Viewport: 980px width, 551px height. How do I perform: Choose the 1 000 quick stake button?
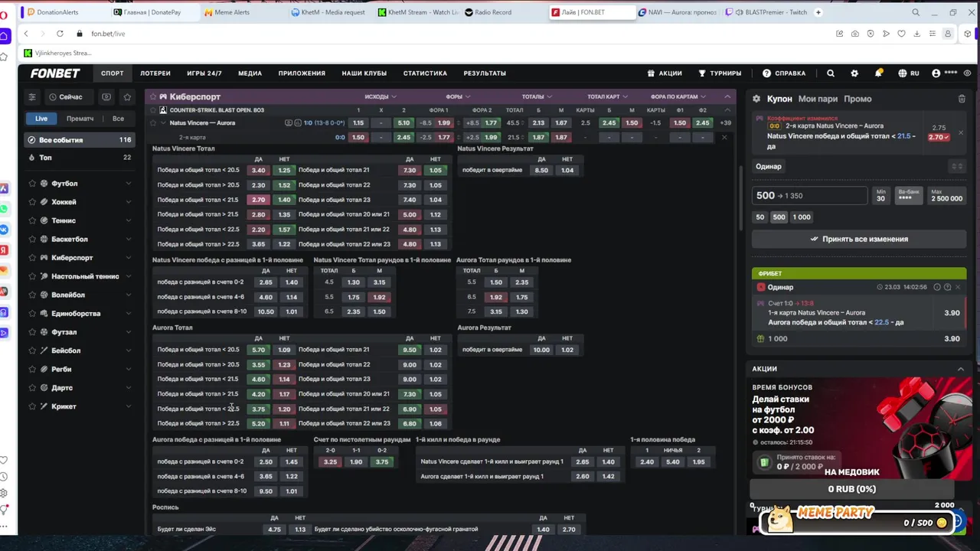[802, 217]
